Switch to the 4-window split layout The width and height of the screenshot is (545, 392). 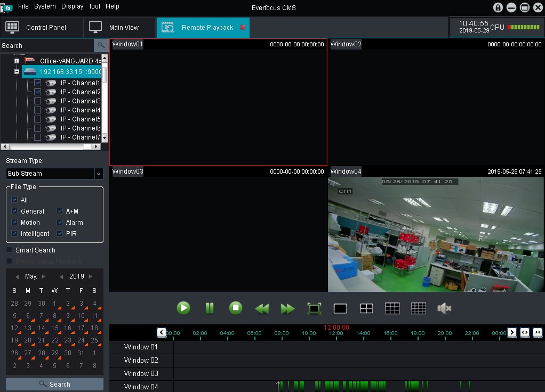pyautogui.click(x=366, y=308)
